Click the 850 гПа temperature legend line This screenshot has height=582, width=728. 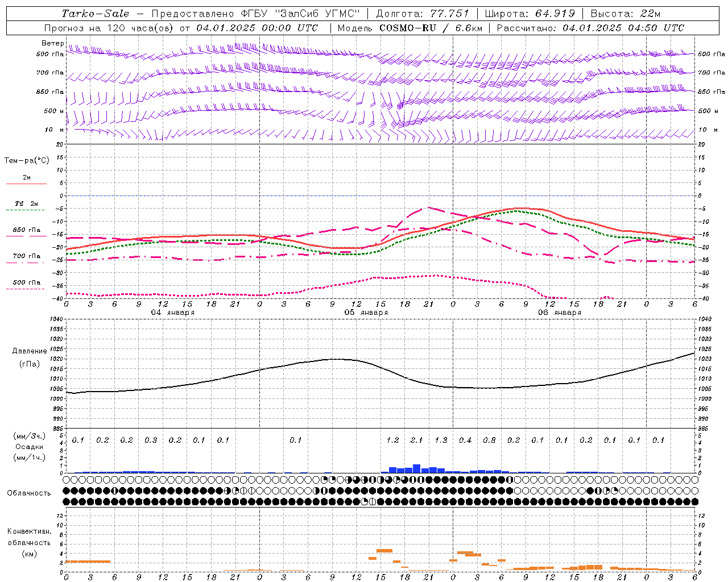coord(26,236)
